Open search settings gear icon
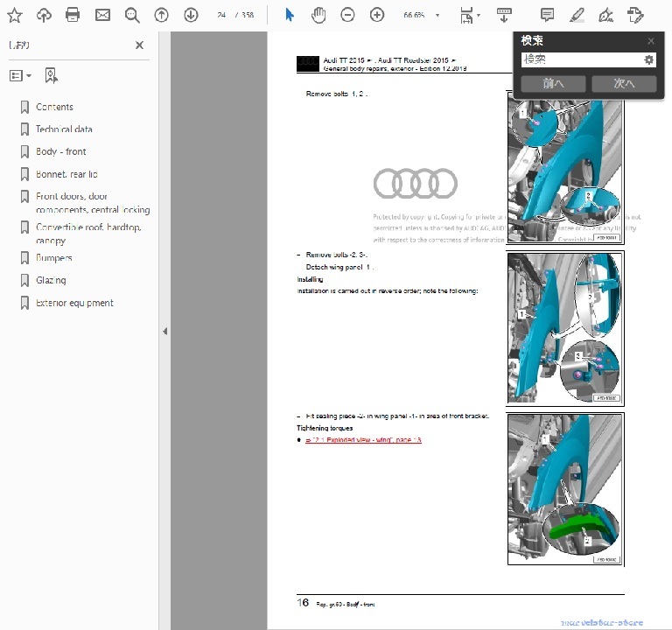The height and width of the screenshot is (630, 672). (649, 59)
